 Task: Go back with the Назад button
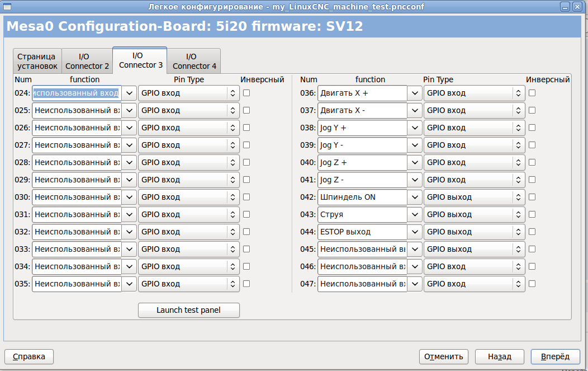[500, 357]
